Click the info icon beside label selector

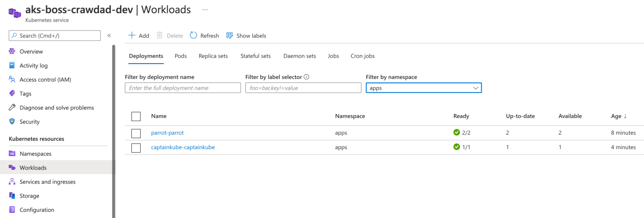tap(306, 77)
